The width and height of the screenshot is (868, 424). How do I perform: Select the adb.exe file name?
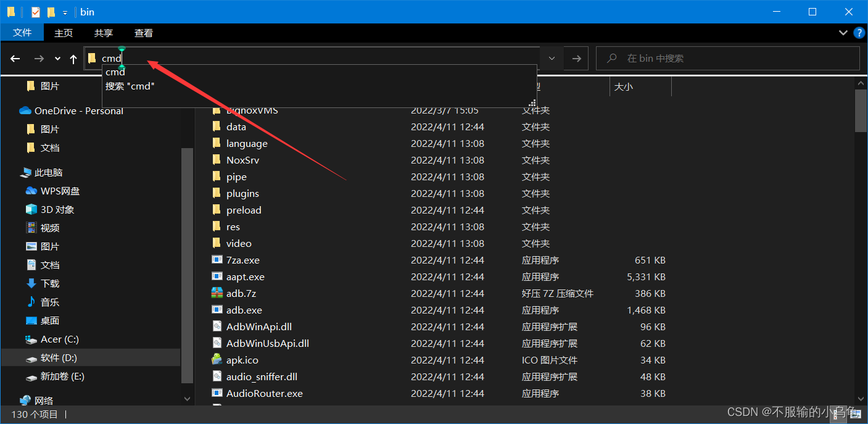(244, 310)
